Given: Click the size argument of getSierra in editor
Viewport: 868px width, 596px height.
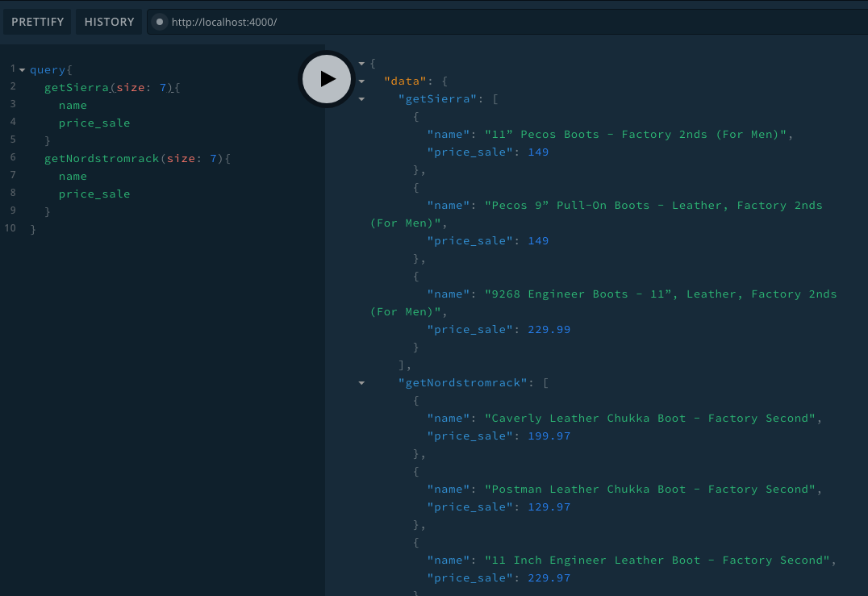Looking at the screenshot, I should tap(131, 87).
